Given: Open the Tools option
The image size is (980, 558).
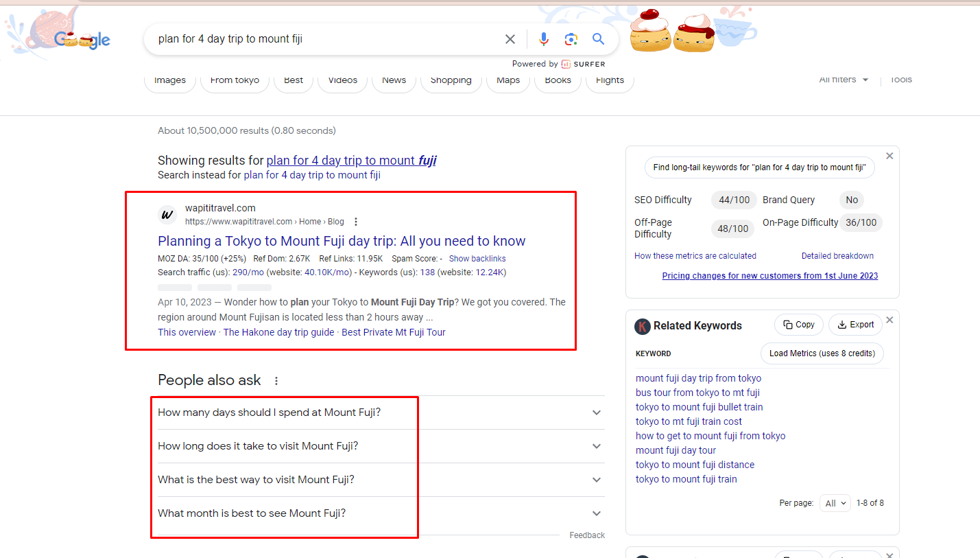Looking at the screenshot, I should pyautogui.click(x=901, y=80).
